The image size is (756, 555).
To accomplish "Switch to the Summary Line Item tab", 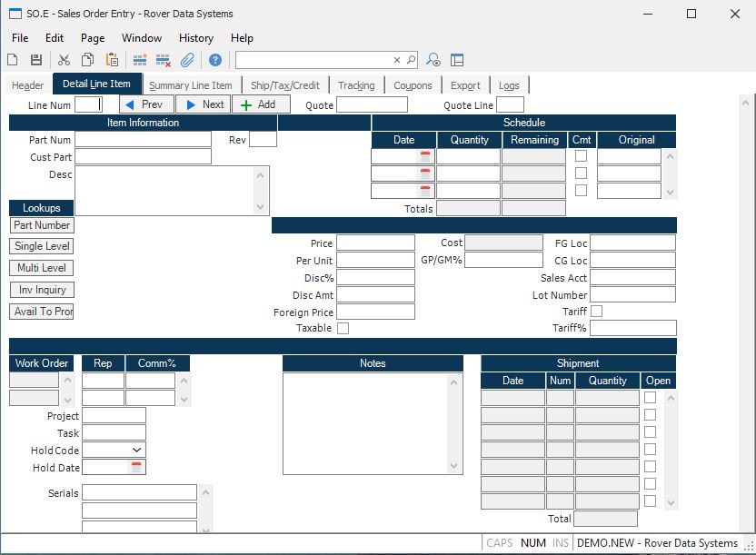I will click(190, 85).
